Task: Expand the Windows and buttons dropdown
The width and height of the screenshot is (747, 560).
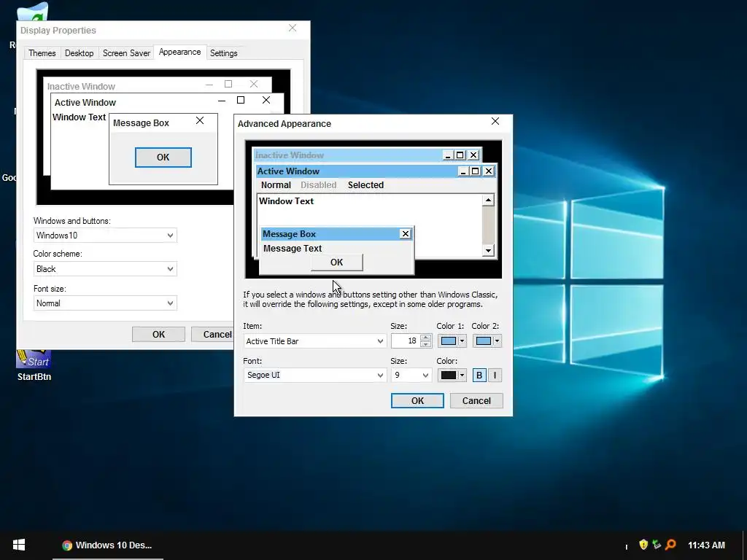Action: click(x=105, y=236)
